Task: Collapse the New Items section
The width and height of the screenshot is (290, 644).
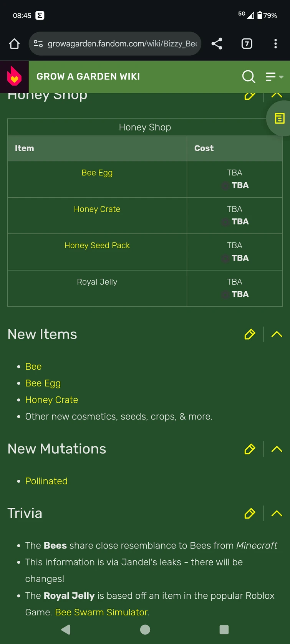Action: pos(277,334)
